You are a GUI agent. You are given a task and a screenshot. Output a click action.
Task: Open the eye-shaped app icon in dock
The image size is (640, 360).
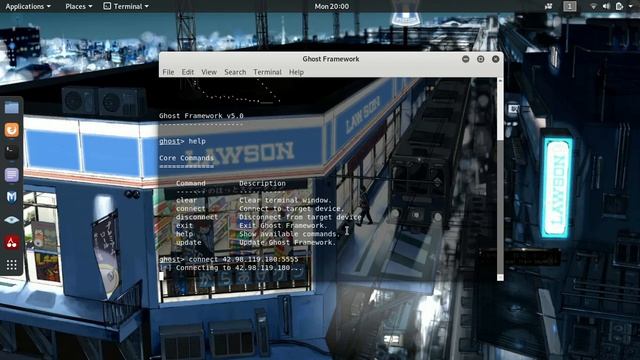pos(11,220)
